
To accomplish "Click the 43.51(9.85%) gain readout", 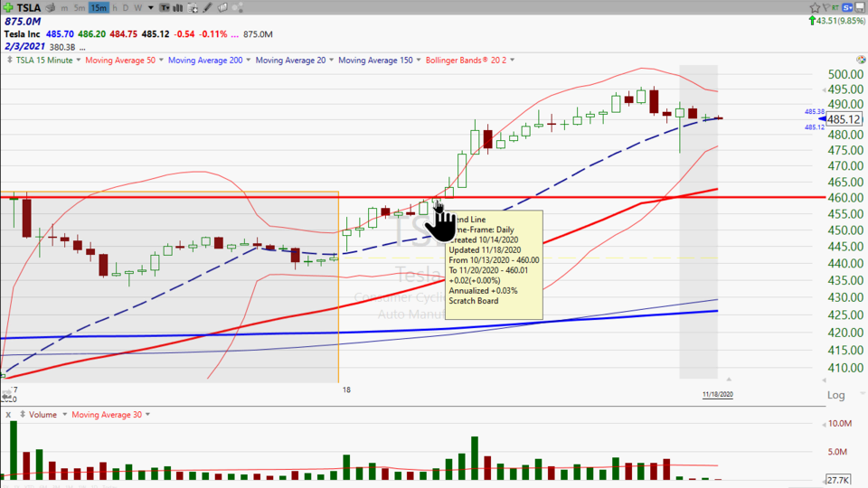I will [x=840, y=21].
